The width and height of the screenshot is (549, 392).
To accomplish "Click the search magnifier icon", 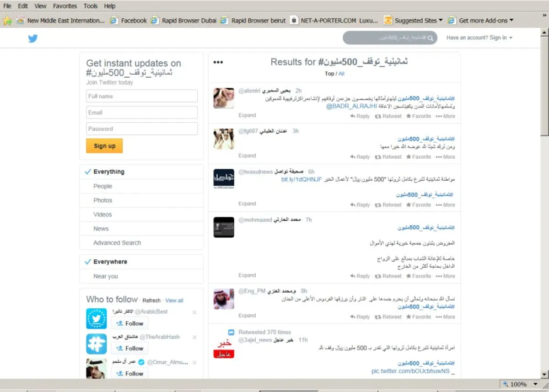I will 430,38.
